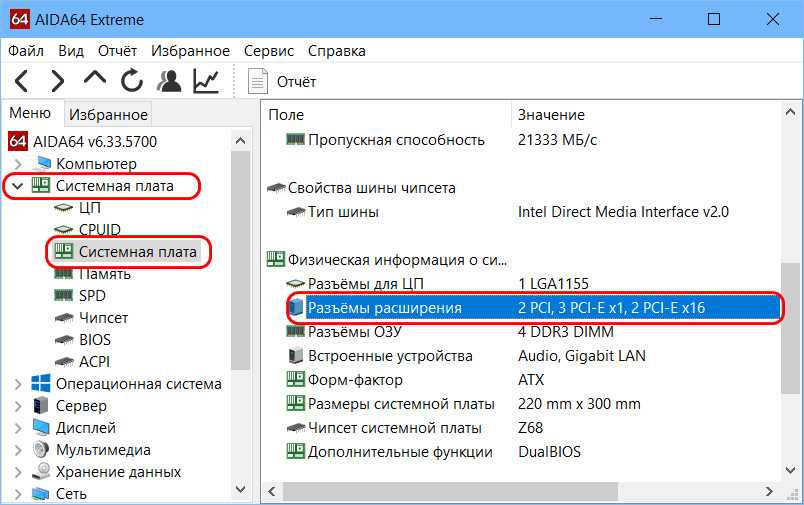This screenshot has height=505, width=804.
Task: Click the monitor icon next to Дисплей
Action: coord(41,428)
